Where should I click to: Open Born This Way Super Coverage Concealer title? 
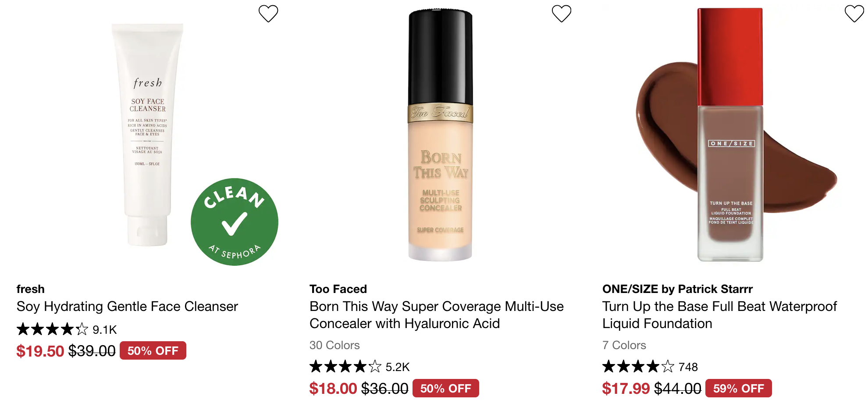tap(437, 315)
